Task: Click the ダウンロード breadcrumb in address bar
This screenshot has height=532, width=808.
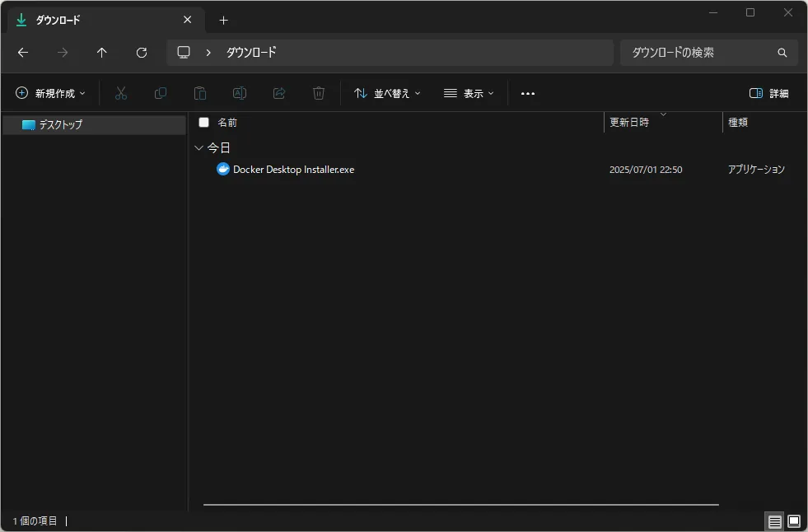Action: (x=251, y=52)
